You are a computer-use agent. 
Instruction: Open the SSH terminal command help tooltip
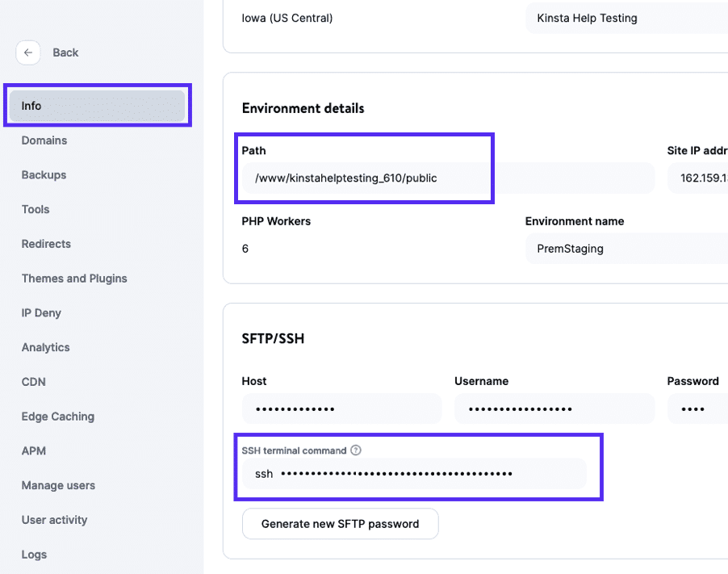point(356,450)
